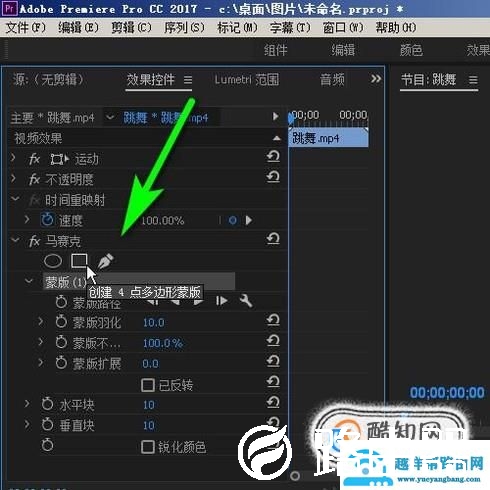
Task: Reset 蒙版扩展 value
Action: click(273, 361)
